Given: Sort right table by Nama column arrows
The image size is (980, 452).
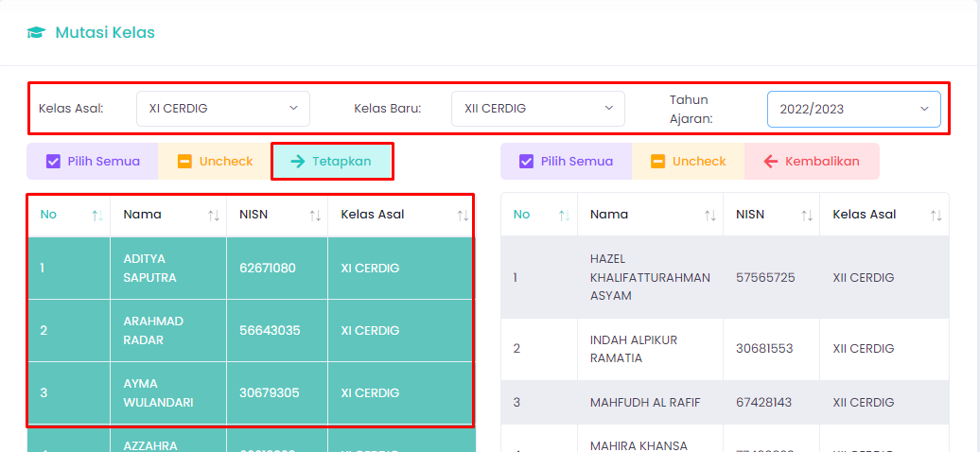Looking at the screenshot, I should 710,216.
